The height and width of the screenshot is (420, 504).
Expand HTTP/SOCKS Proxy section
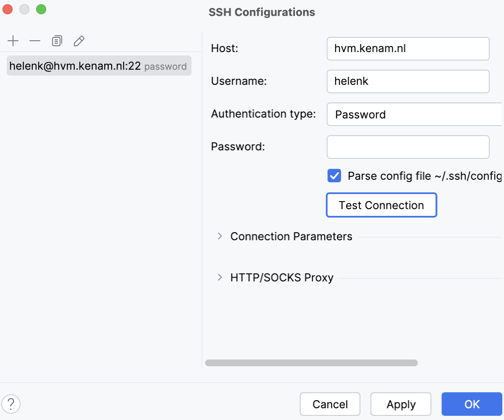(219, 277)
